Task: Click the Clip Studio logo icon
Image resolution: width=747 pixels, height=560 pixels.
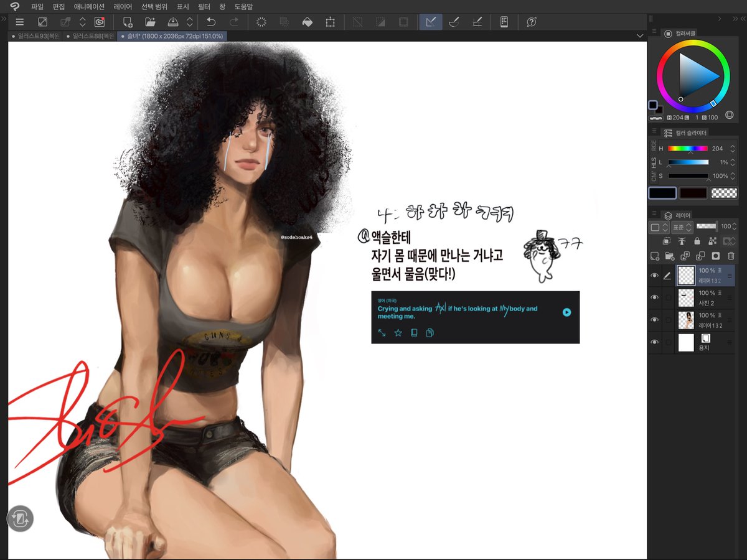Action: (14, 6)
